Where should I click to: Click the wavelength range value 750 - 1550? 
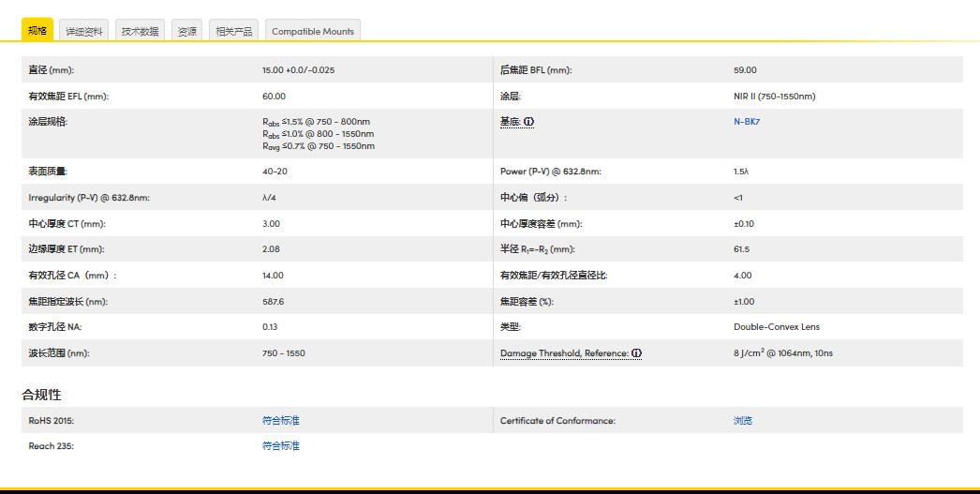pyautogui.click(x=283, y=353)
